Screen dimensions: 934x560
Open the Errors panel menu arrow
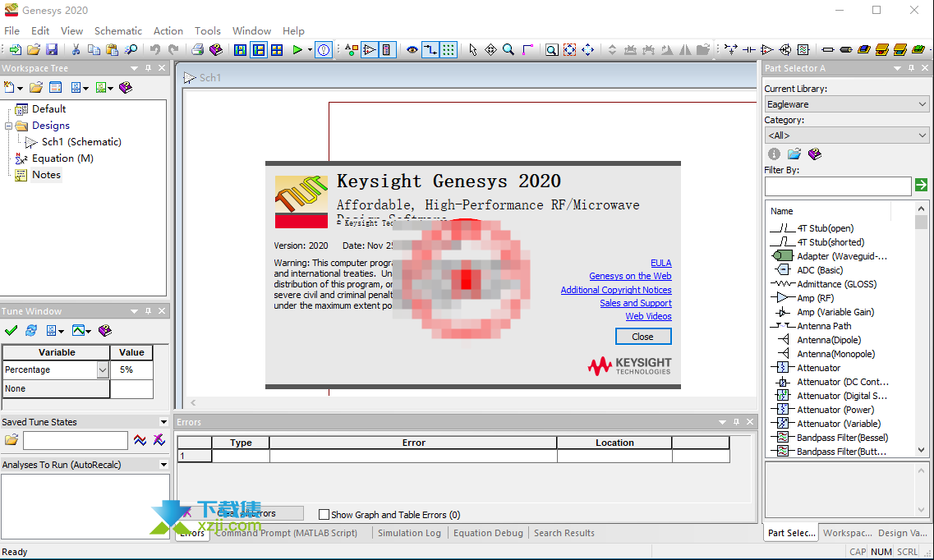click(x=723, y=422)
